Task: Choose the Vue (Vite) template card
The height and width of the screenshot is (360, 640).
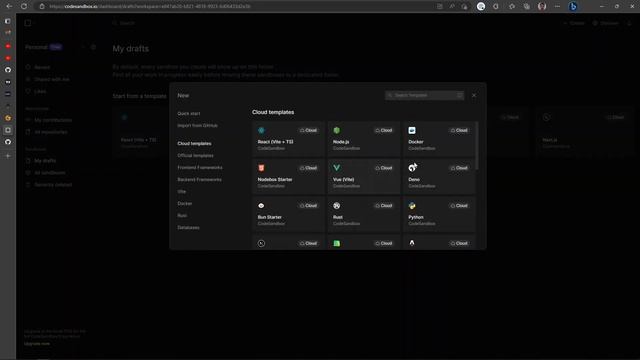Action: tap(363, 176)
